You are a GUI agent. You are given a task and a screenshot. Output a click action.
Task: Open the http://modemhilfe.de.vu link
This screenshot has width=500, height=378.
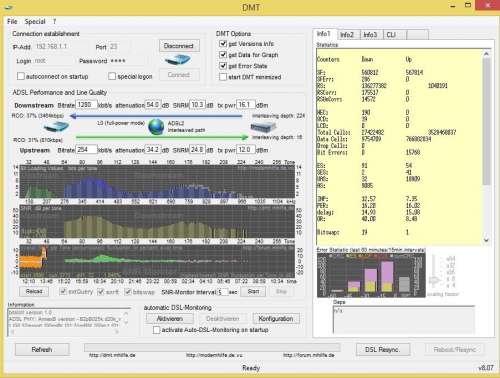point(214,355)
